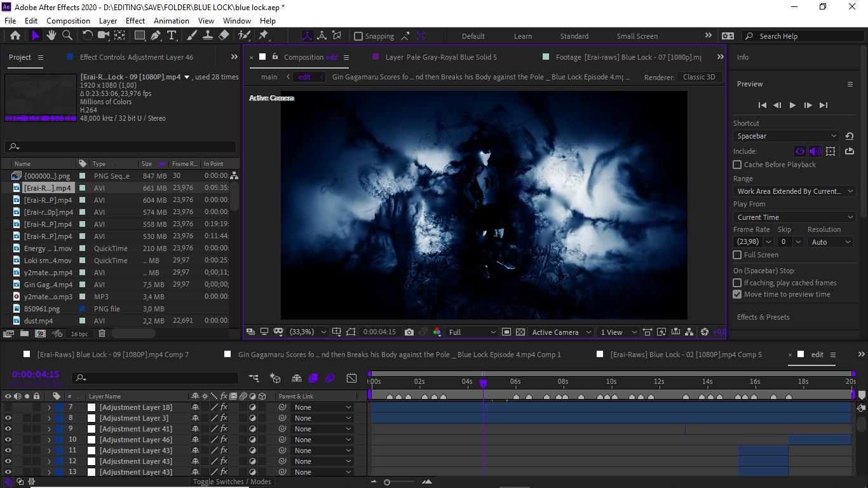868x488 pixels.
Task: Click the trash delete icon in Project panel
Action: [102, 333]
